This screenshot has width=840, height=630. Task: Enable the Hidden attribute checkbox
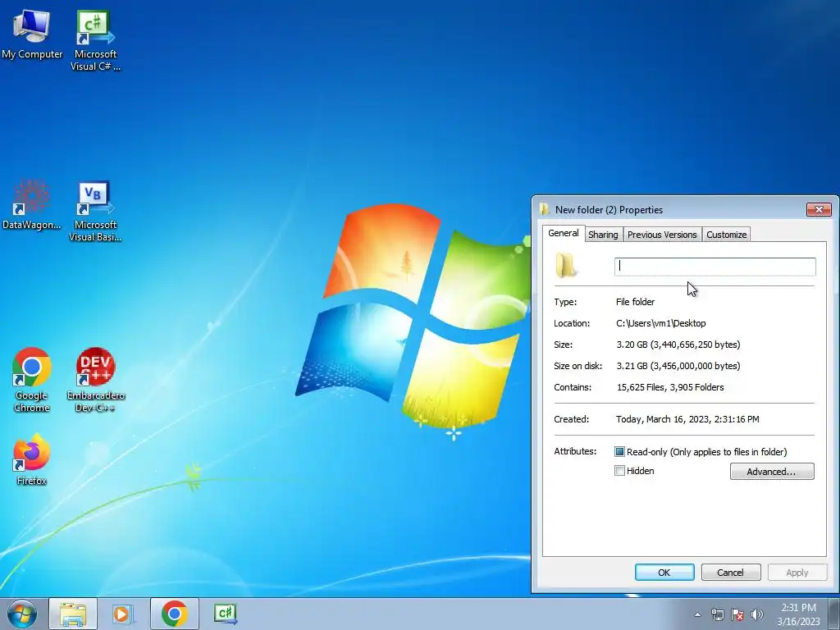(x=619, y=471)
